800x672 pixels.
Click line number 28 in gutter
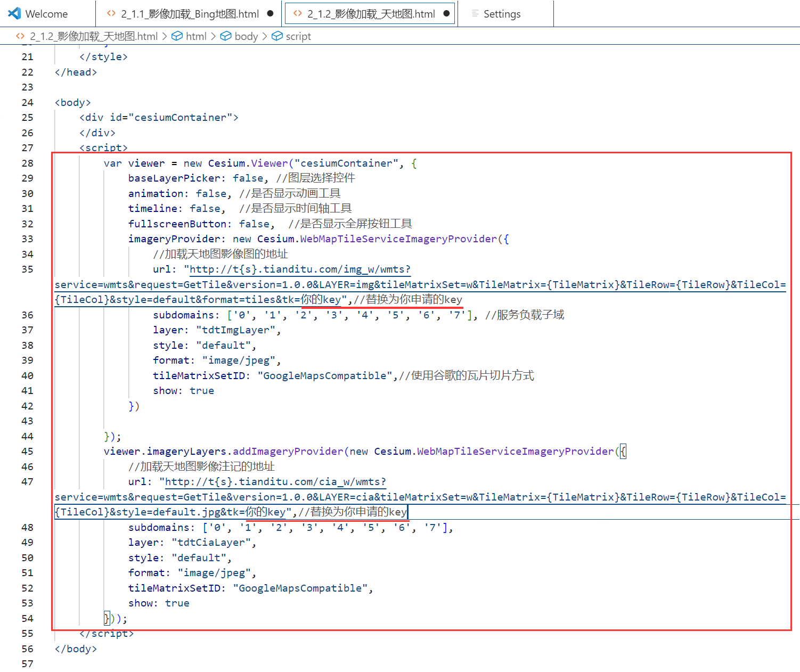coord(27,163)
